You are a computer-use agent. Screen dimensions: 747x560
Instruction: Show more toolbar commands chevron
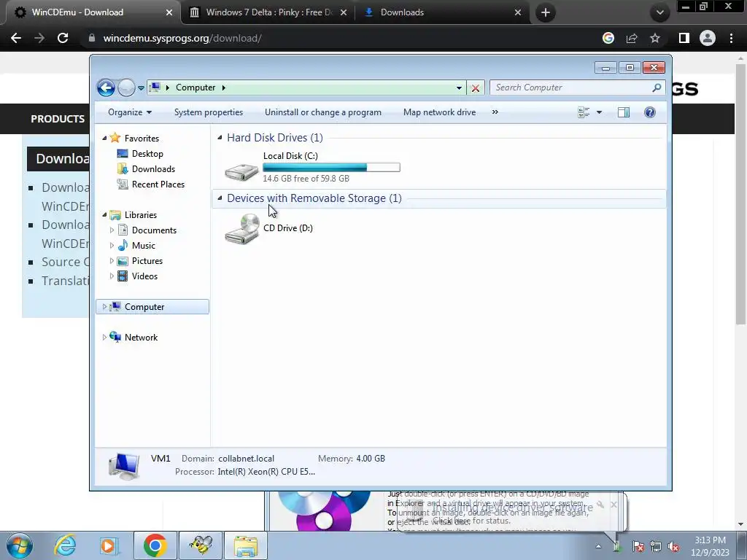coord(495,112)
